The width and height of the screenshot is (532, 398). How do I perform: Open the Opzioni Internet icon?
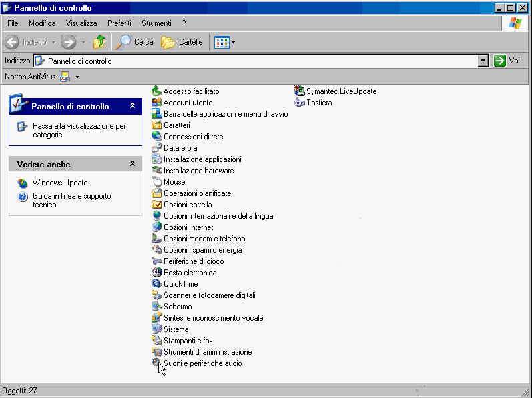156,227
